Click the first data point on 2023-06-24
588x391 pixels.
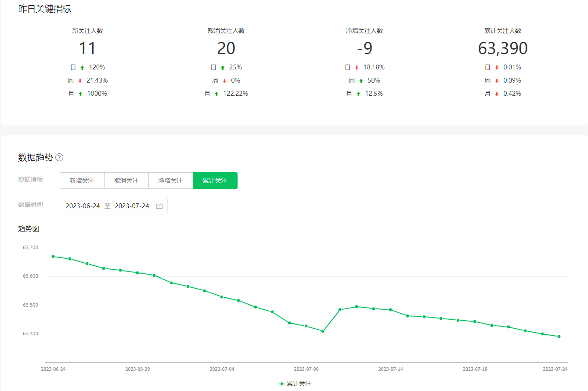point(53,256)
